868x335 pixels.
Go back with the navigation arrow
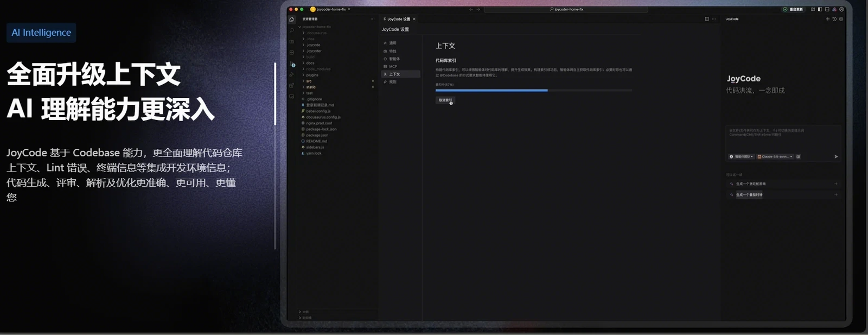[x=471, y=9]
